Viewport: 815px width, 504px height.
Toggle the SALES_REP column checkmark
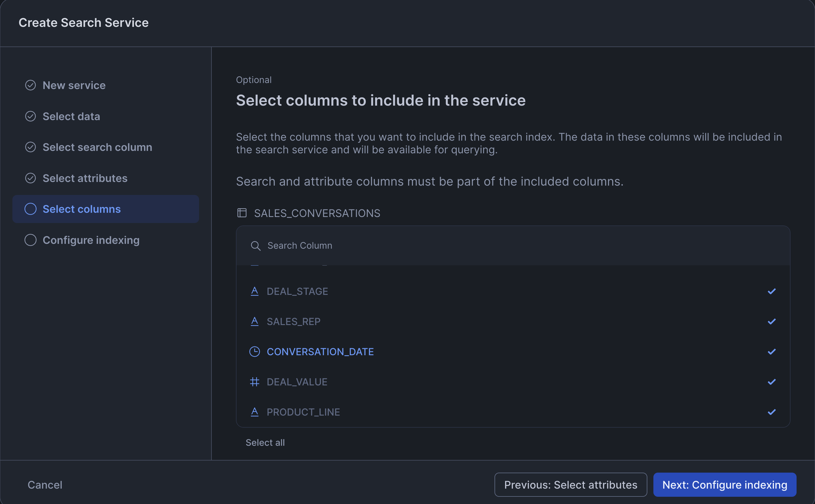pos(771,321)
